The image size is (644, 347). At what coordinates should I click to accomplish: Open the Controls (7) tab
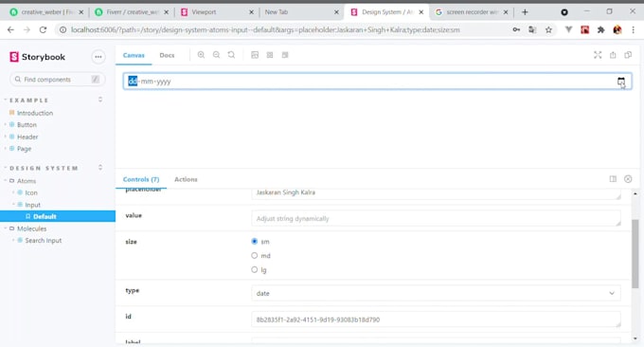[141, 179]
